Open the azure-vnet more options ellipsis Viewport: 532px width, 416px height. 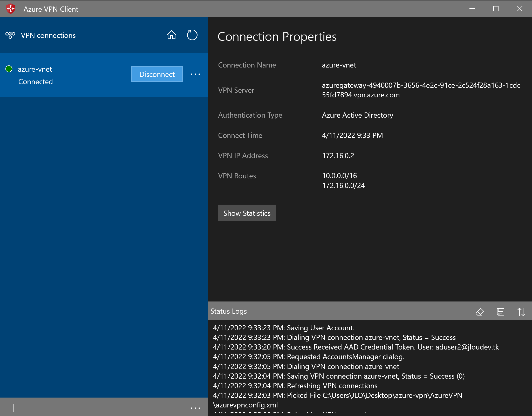pos(195,74)
